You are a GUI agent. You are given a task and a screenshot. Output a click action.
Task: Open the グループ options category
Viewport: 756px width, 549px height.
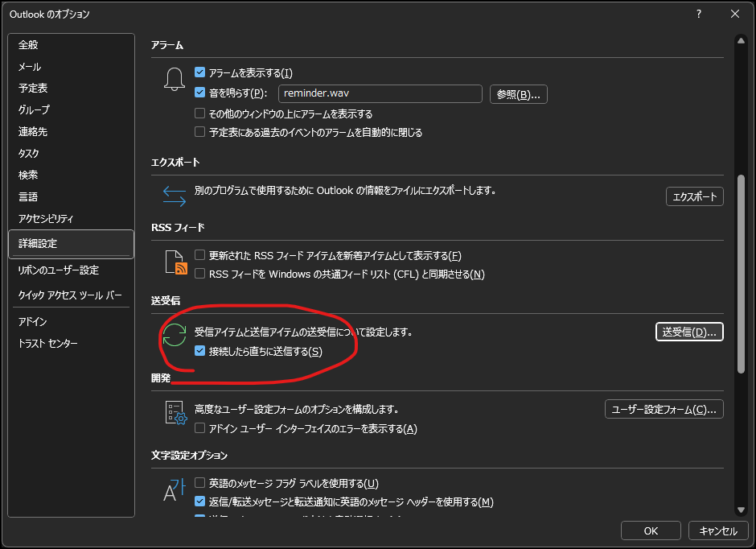click(71, 110)
